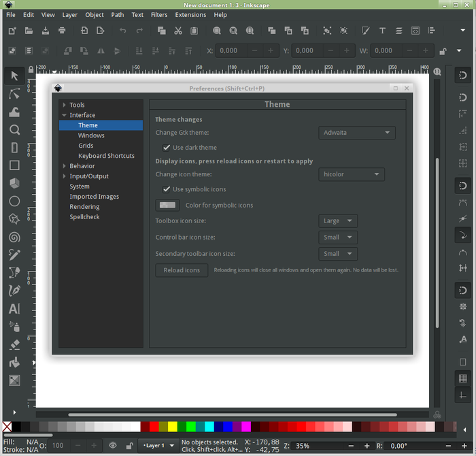
Task: Select Windows preferences page
Action: [x=91, y=135]
